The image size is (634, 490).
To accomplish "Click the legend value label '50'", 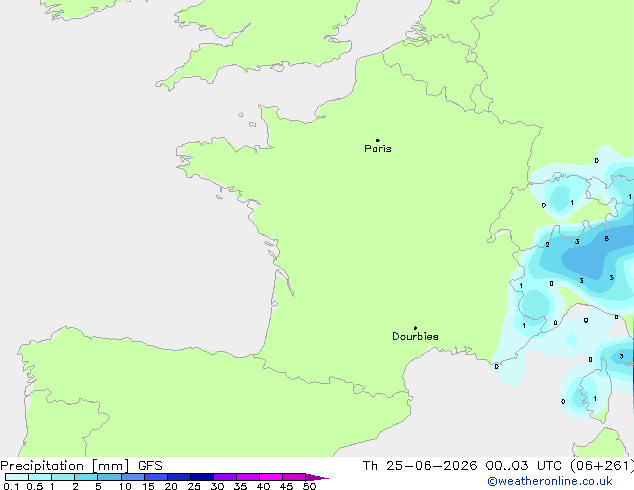I will coord(309,486).
